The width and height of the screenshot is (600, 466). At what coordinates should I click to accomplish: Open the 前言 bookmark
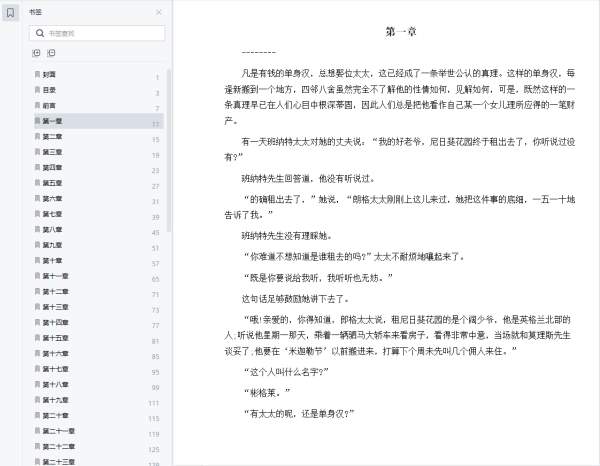[99, 106]
